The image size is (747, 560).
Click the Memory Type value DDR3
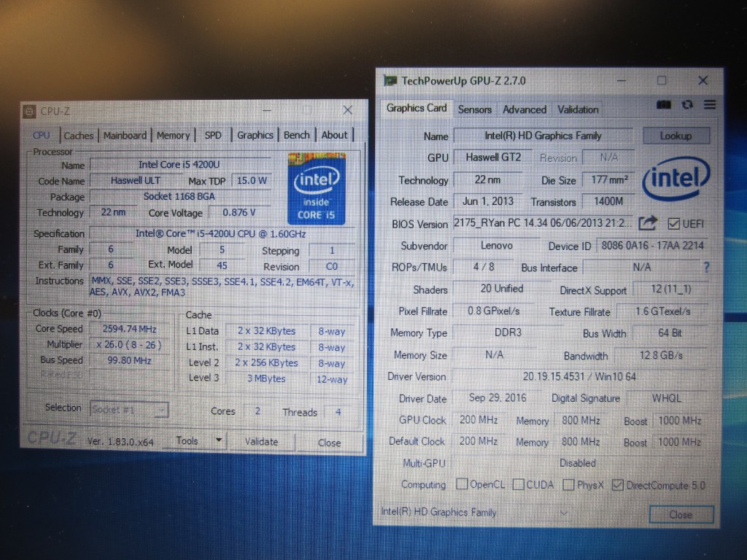[x=508, y=332]
